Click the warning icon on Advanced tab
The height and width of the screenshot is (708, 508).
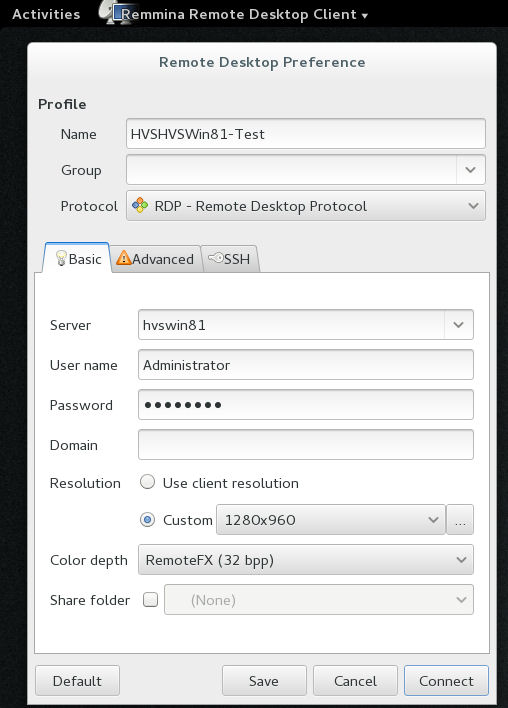coord(124,259)
